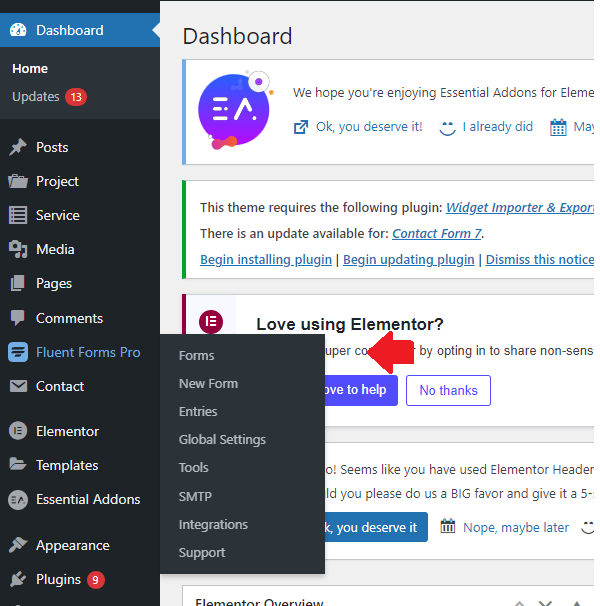Open Contact Form 7 link
Image resolution: width=600 pixels, height=606 pixels.
coord(437,233)
